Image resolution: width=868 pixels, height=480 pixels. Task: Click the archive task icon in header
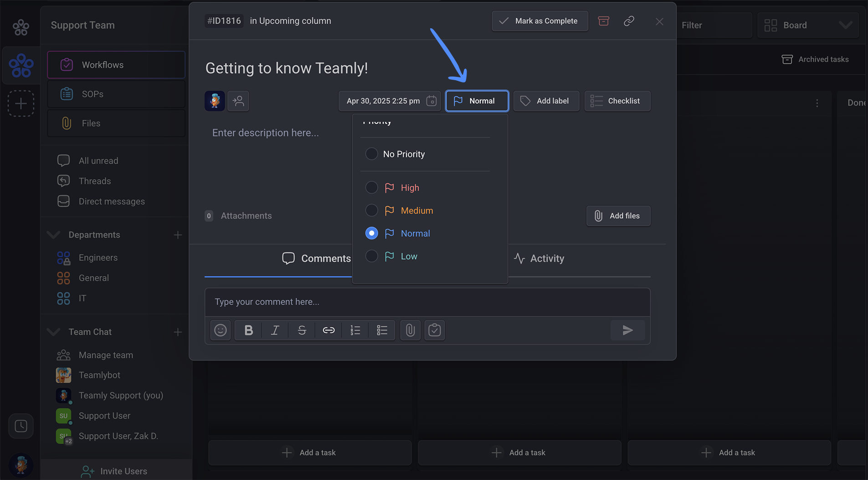pyautogui.click(x=603, y=21)
